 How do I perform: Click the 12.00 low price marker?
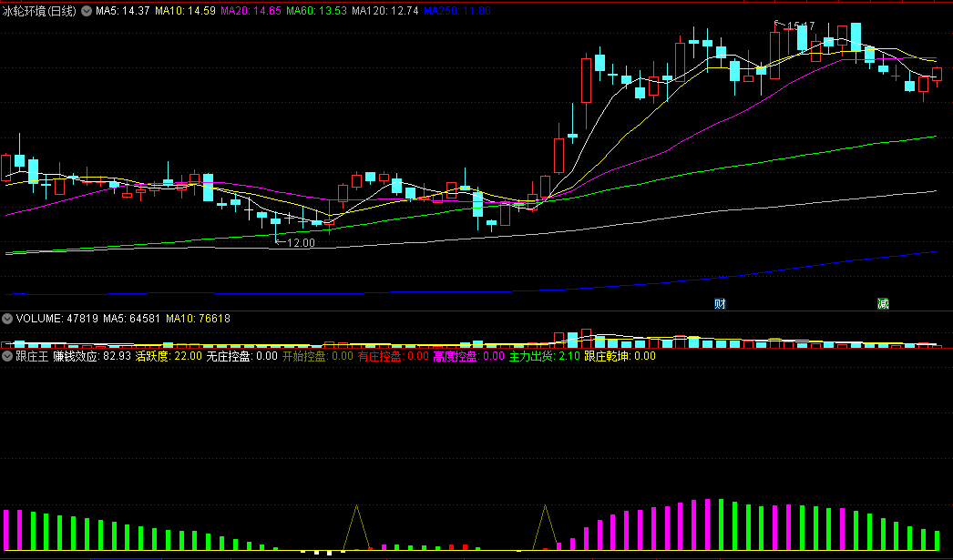(301, 243)
